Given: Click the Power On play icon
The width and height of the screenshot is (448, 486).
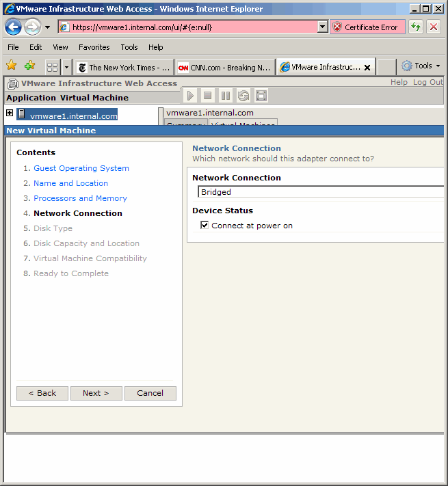Looking at the screenshot, I should [x=190, y=96].
